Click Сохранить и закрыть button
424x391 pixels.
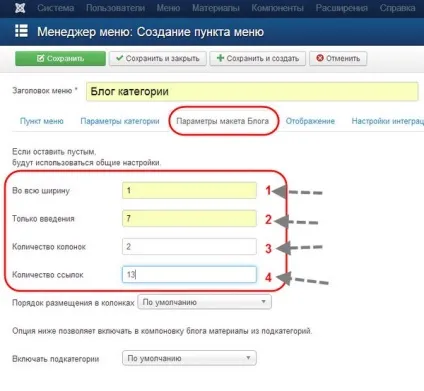tap(158, 58)
